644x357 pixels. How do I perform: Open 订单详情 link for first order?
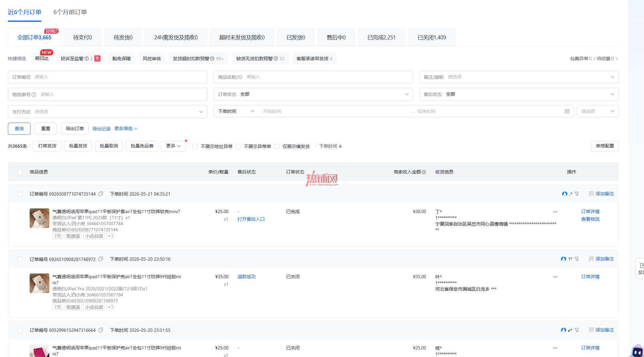(x=590, y=212)
